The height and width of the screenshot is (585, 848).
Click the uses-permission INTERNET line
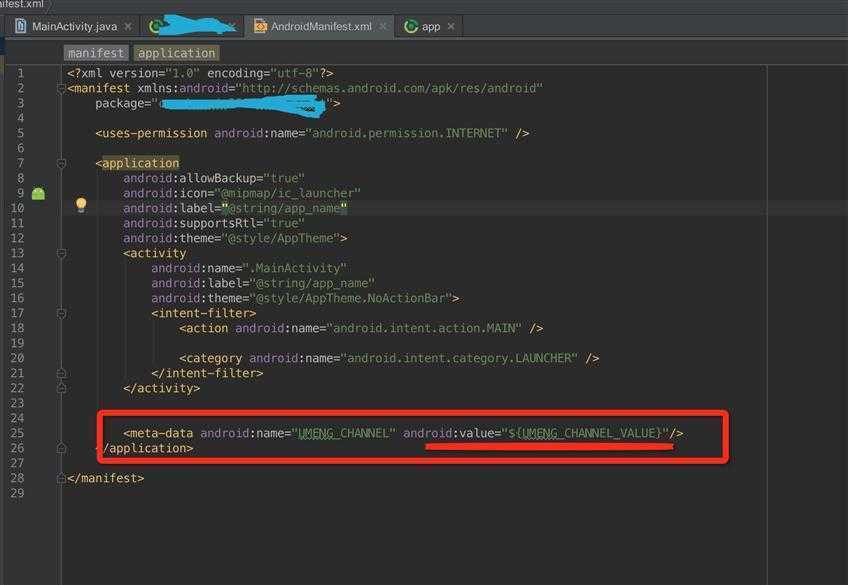[x=312, y=133]
